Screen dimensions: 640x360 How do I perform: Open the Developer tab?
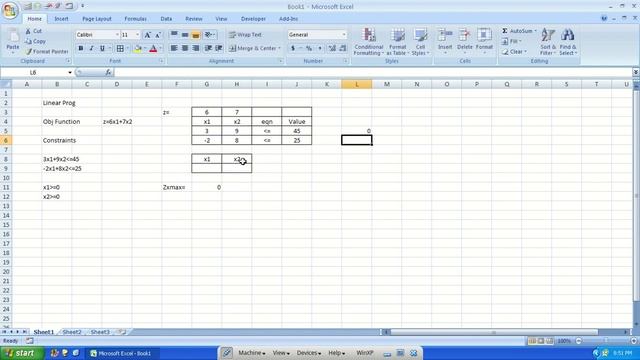(253, 19)
